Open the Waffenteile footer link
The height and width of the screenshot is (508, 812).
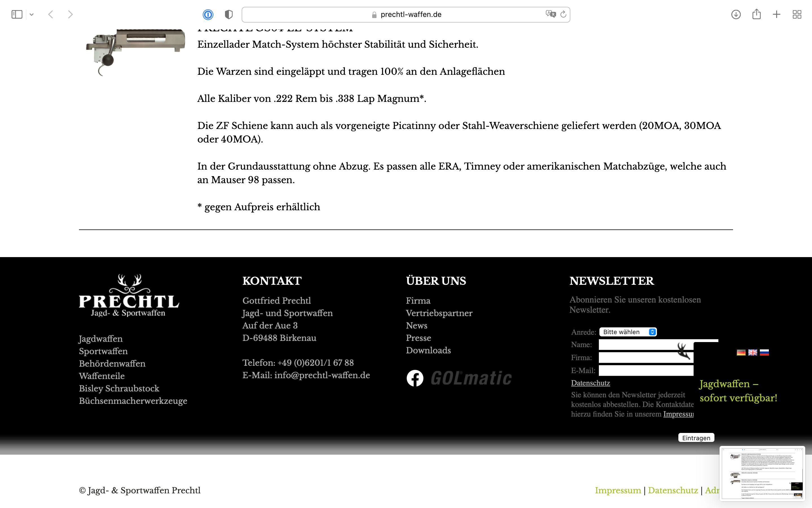(102, 376)
